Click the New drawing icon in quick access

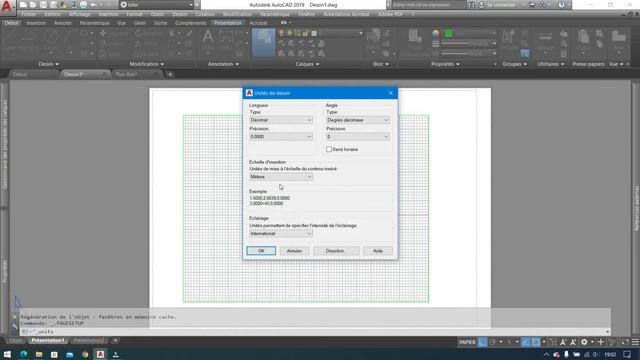(23, 5)
